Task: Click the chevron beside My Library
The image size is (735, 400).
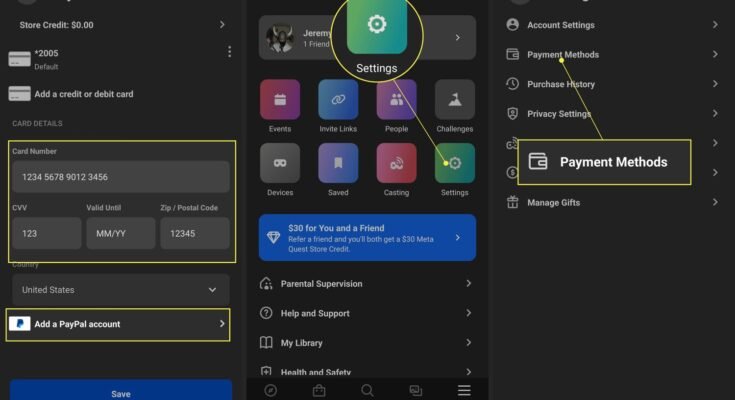Action: (468, 342)
